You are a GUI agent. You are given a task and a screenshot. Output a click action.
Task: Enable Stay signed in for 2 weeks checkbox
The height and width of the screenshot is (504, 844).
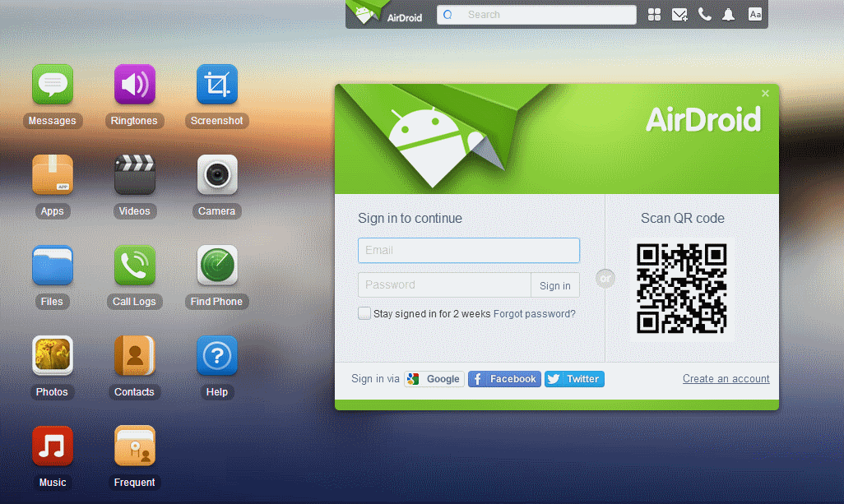tap(364, 313)
